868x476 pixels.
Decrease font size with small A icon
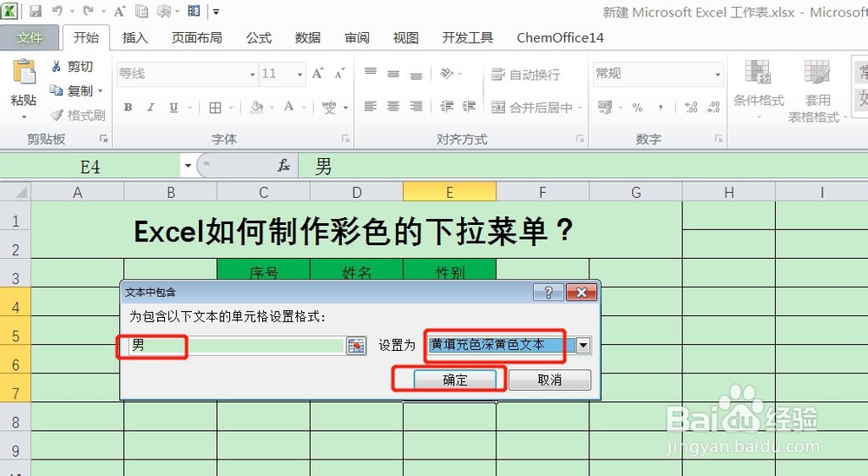tap(339, 73)
